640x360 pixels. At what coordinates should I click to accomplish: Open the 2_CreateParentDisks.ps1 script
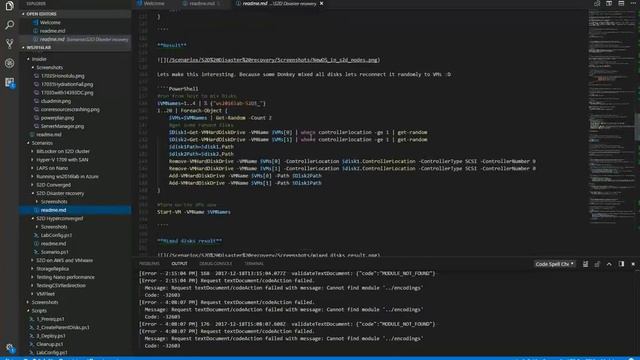62,327
